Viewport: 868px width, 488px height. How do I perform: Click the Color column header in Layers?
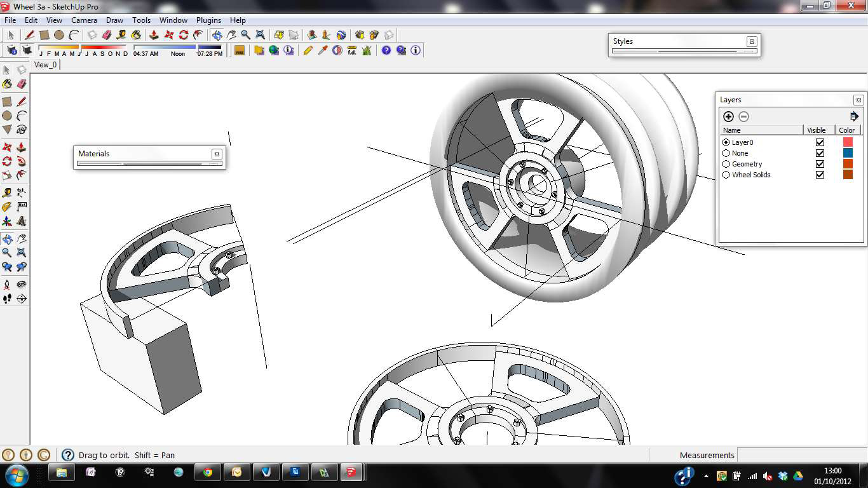pos(847,130)
